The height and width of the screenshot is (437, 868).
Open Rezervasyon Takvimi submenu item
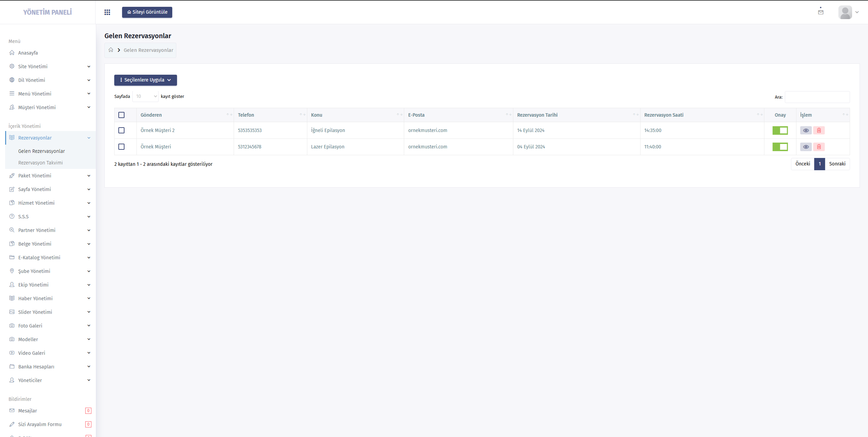pyautogui.click(x=41, y=163)
